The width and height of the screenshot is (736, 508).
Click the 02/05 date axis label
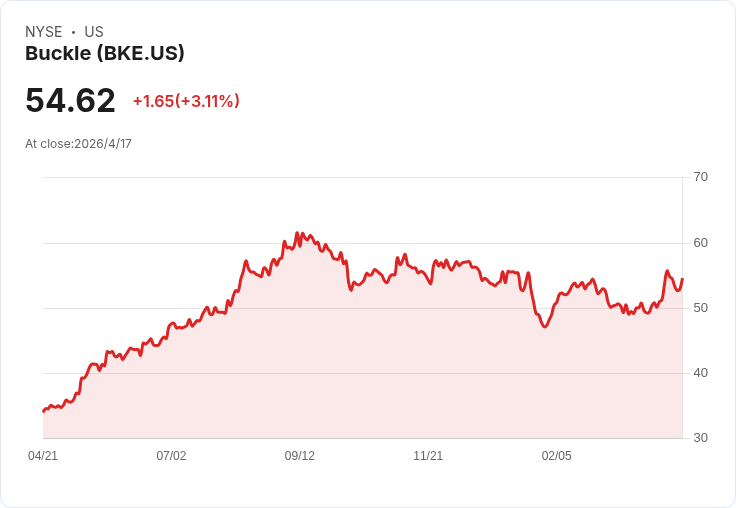pyautogui.click(x=557, y=455)
